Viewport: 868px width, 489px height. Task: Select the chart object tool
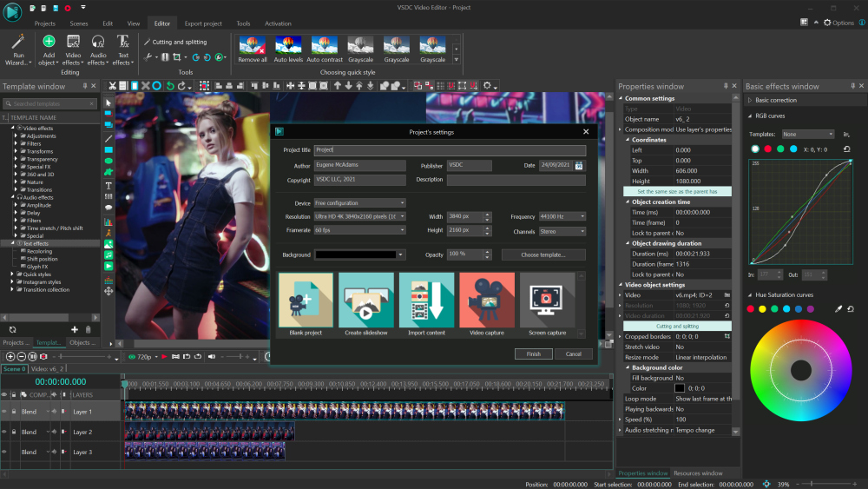pos(108,221)
